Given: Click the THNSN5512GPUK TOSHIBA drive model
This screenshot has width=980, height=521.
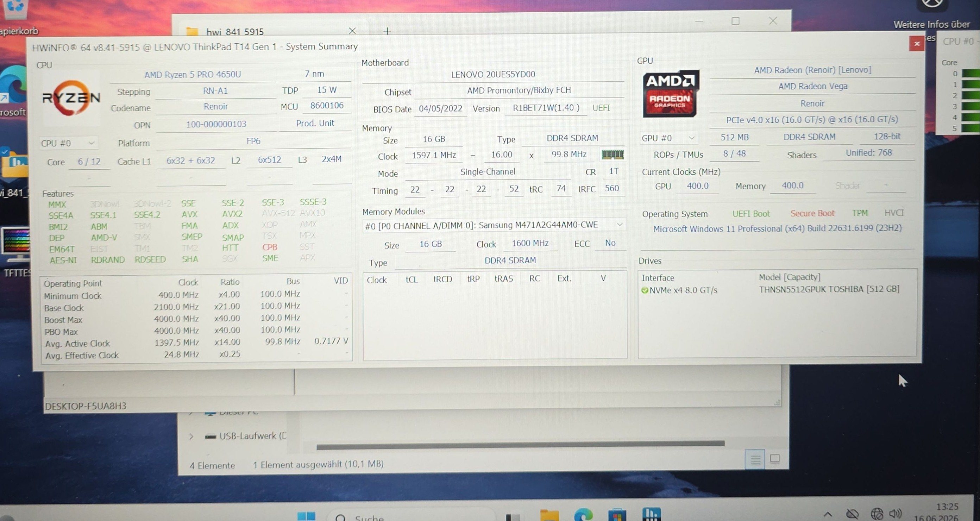Looking at the screenshot, I should 829,289.
